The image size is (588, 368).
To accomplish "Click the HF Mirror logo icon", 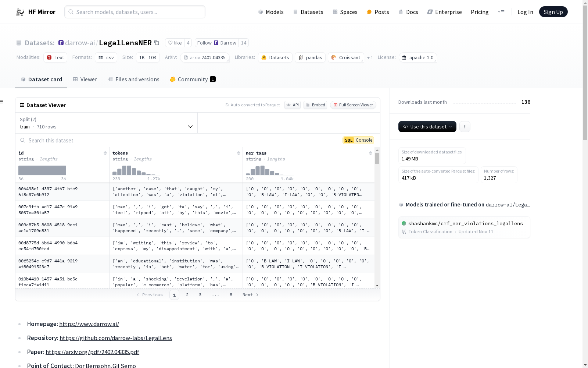I will coord(20,12).
